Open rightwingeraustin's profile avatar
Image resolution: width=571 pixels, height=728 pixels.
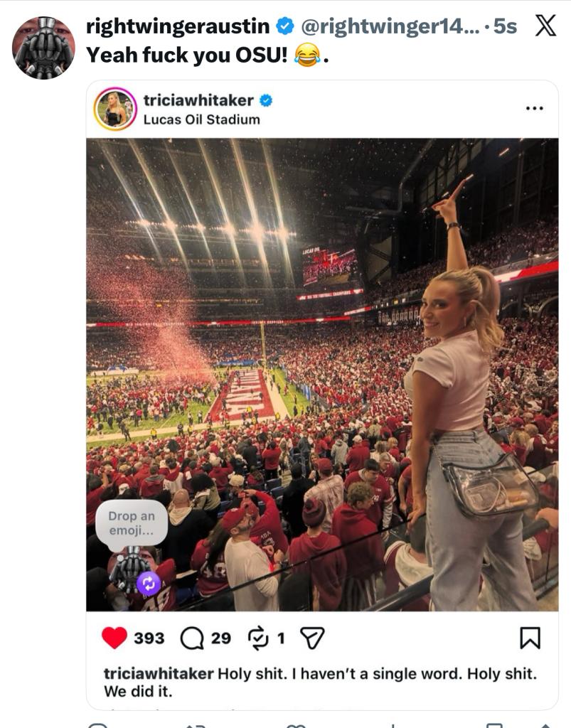click(43, 48)
